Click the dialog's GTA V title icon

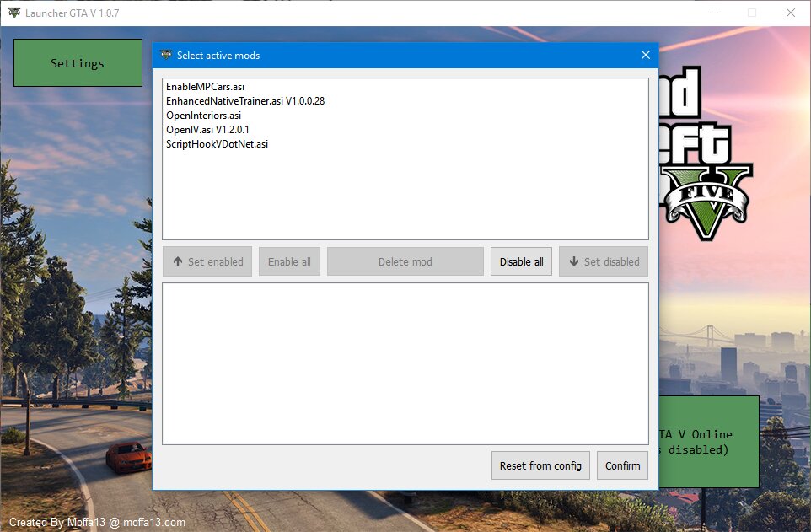(x=165, y=56)
